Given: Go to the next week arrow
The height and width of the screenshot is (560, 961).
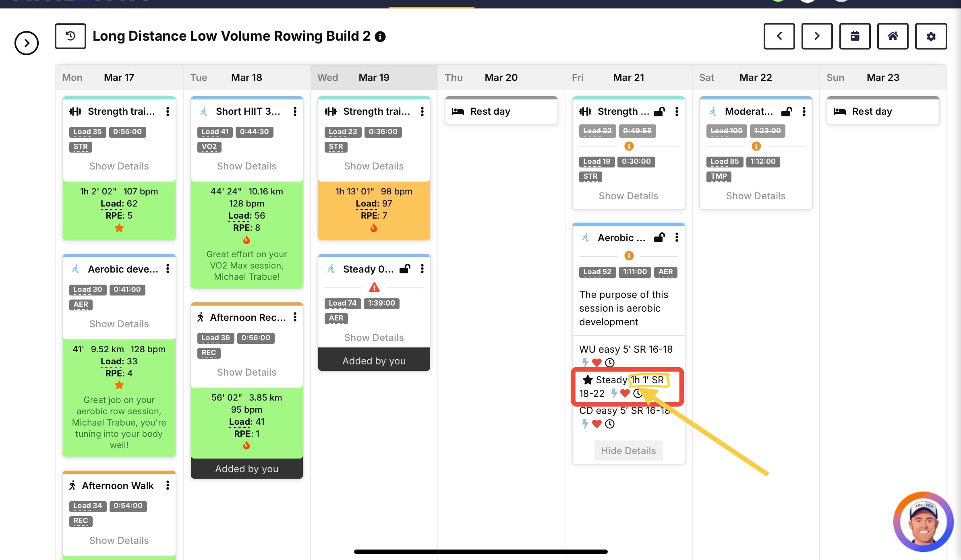Looking at the screenshot, I should (817, 36).
